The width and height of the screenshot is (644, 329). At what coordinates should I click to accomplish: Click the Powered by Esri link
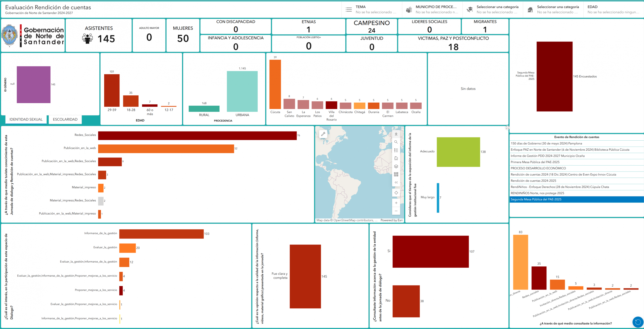point(391,220)
